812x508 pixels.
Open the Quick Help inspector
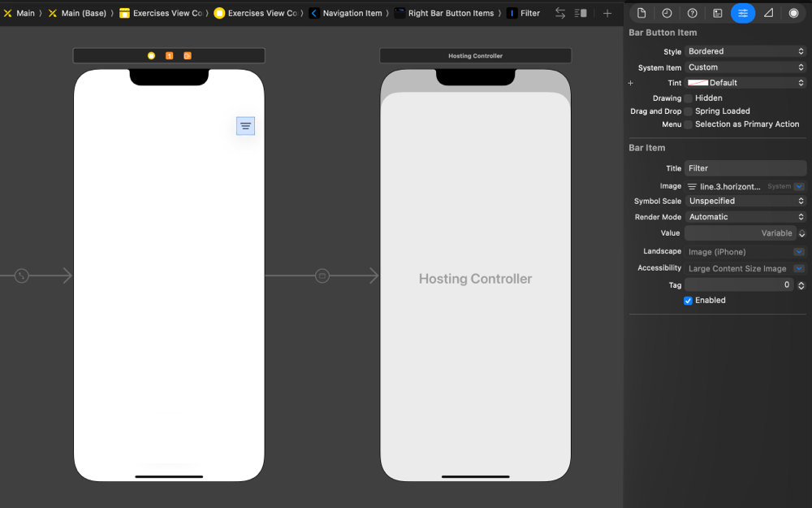coord(692,13)
